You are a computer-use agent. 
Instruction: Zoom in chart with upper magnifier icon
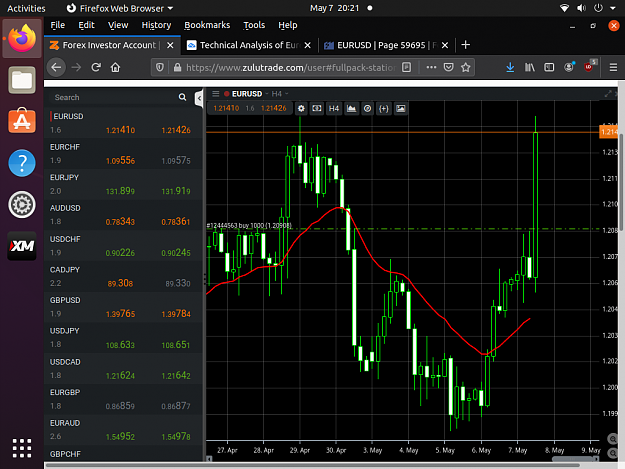pos(612,439)
